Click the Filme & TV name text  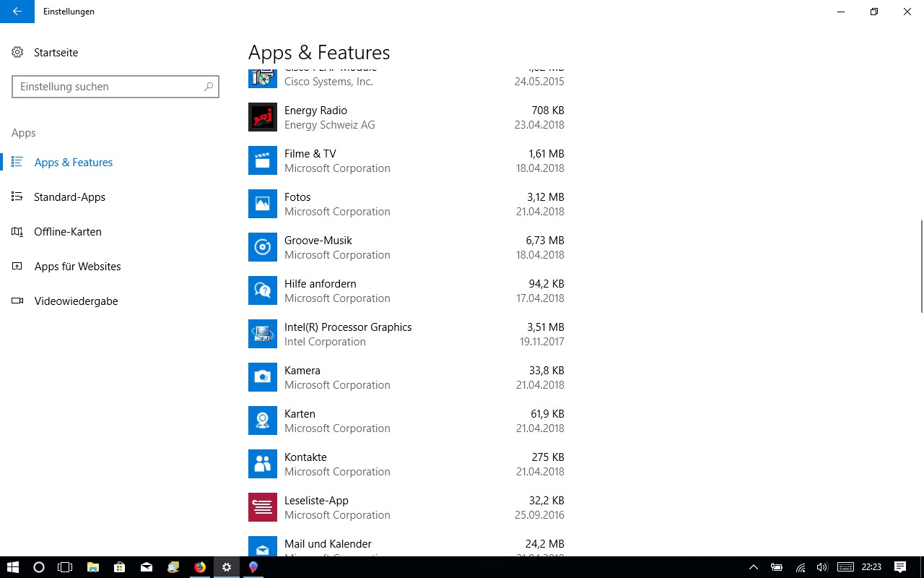[x=310, y=154]
